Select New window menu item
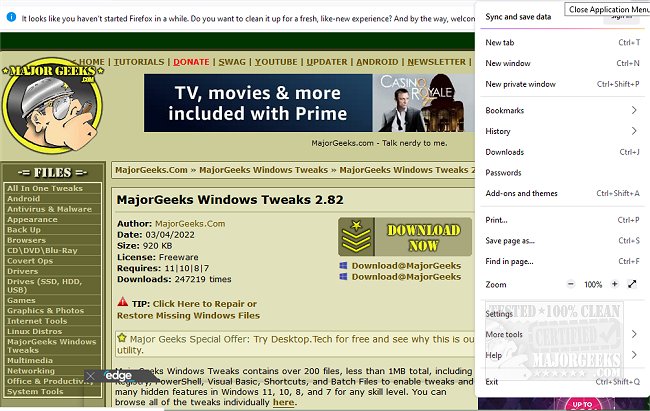 click(x=562, y=63)
